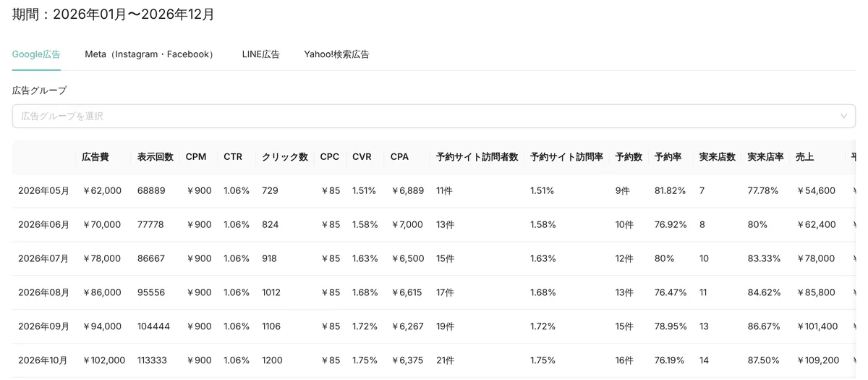The image size is (868, 380).
Task: Click the ￥78,000 ad cost cell
Action: pos(101,258)
